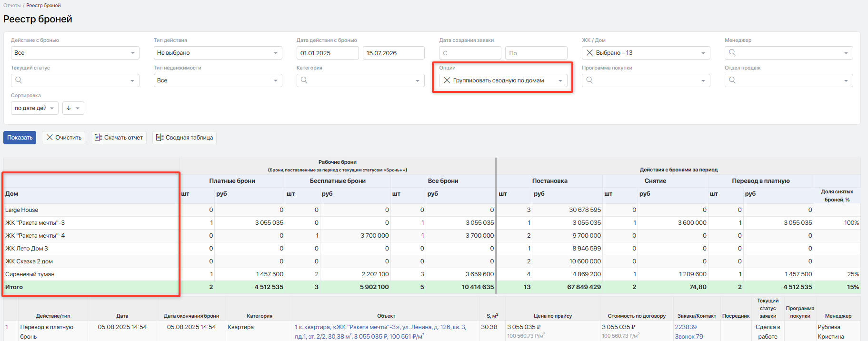Viewport: 868px width, 341px height.
Task: Open the Сводная таблица export
Action: (x=184, y=138)
